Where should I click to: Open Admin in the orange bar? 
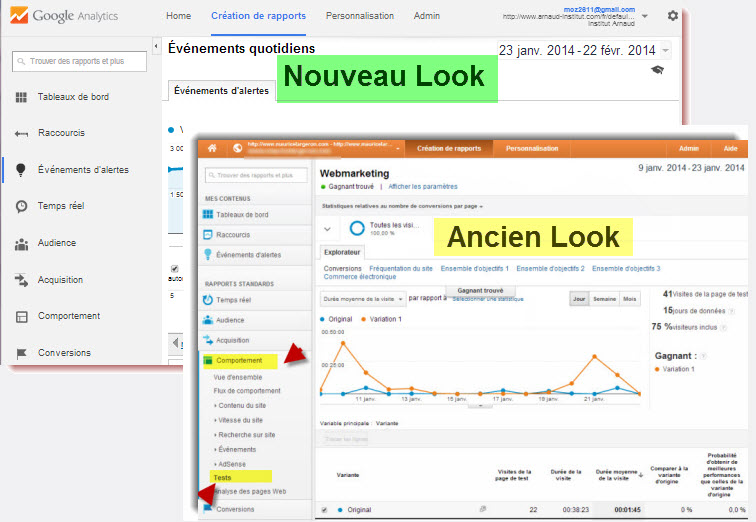[688, 148]
